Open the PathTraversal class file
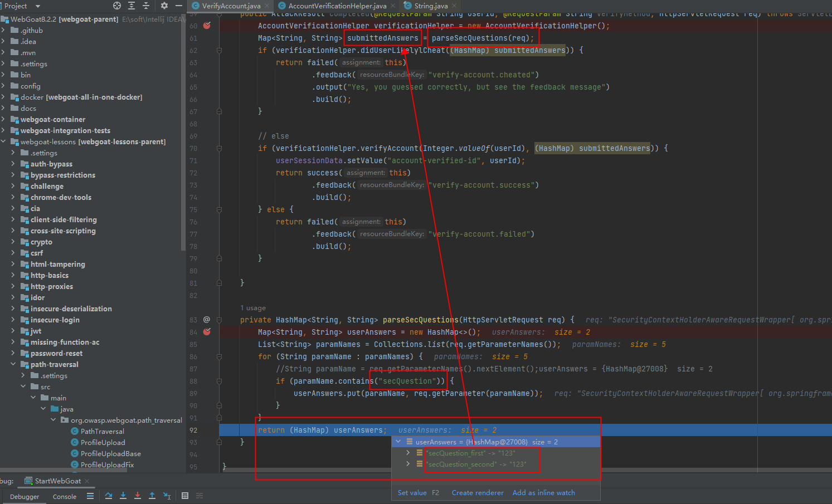Screen dimensions: 832x504 (x=103, y=431)
